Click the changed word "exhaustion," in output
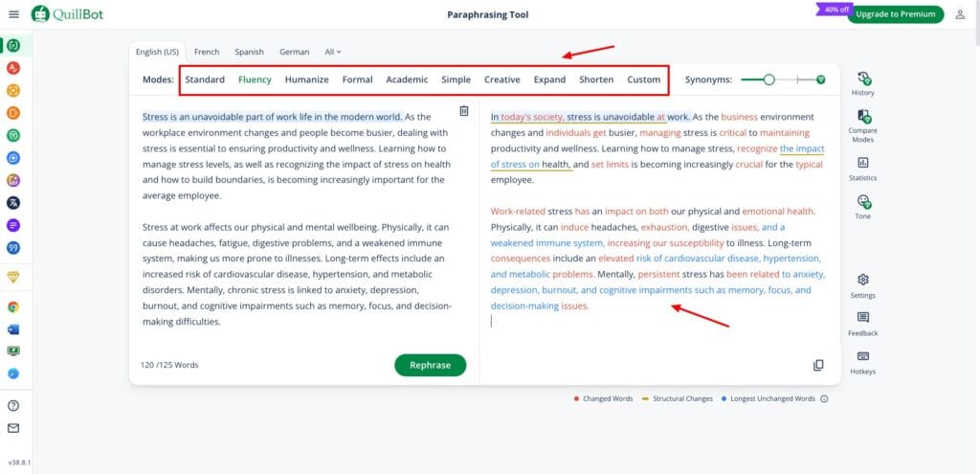The width and height of the screenshot is (980, 474). pyautogui.click(x=665, y=227)
